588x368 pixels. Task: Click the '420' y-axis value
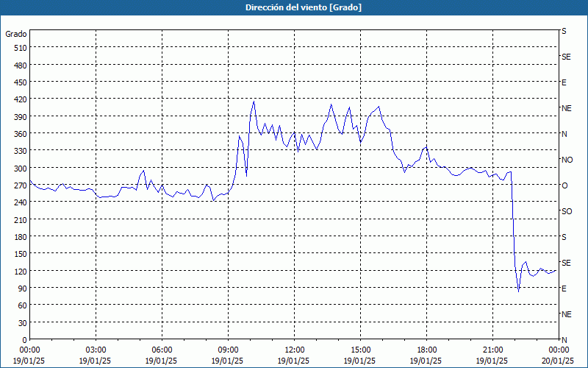click(x=21, y=99)
